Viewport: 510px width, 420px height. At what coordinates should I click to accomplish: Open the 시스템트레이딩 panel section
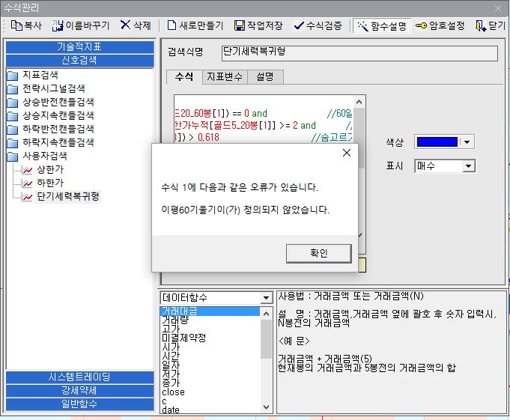[79, 377]
